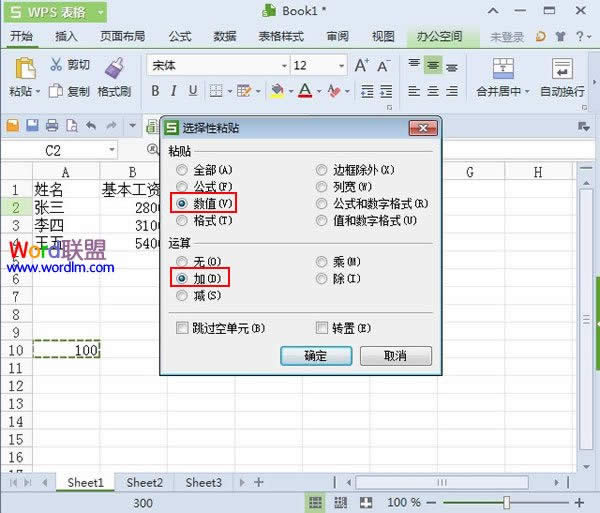
Task: Align text left
Action: [414, 91]
